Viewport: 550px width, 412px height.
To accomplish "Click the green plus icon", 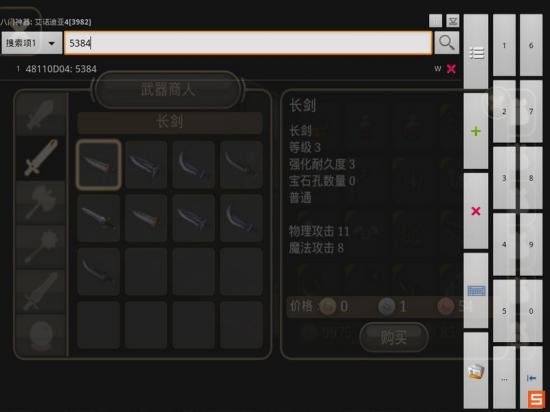I will coord(476,131).
